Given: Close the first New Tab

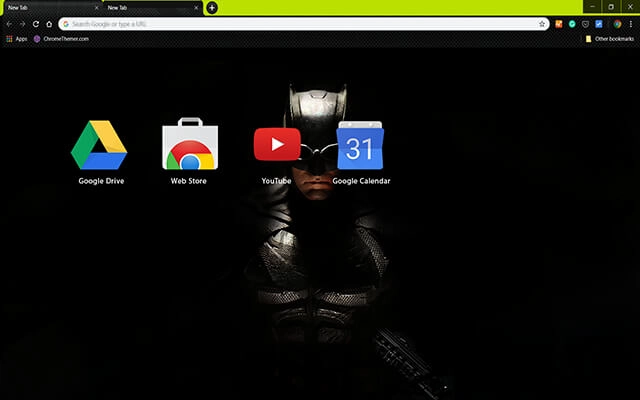Looking at the screenshot, I should coord(97,8).
